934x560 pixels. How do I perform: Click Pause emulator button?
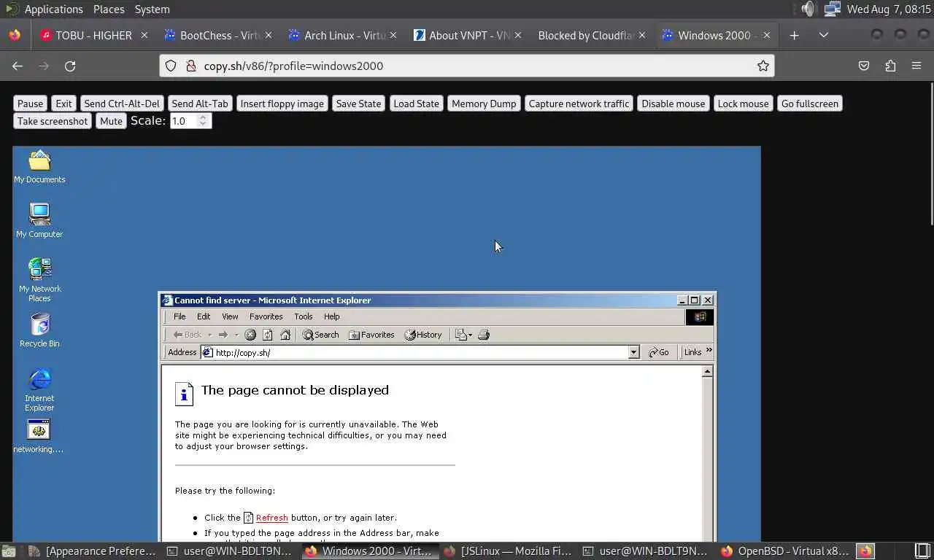(31, 104)
